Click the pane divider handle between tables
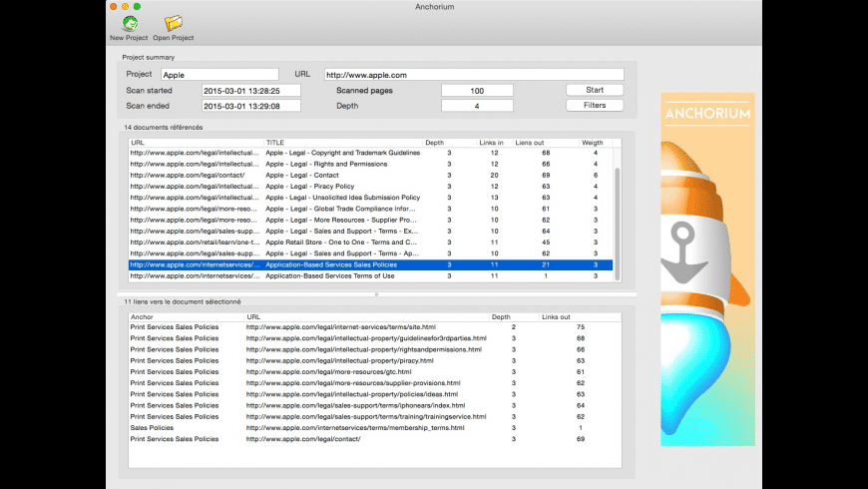 [x=376, y=294]
